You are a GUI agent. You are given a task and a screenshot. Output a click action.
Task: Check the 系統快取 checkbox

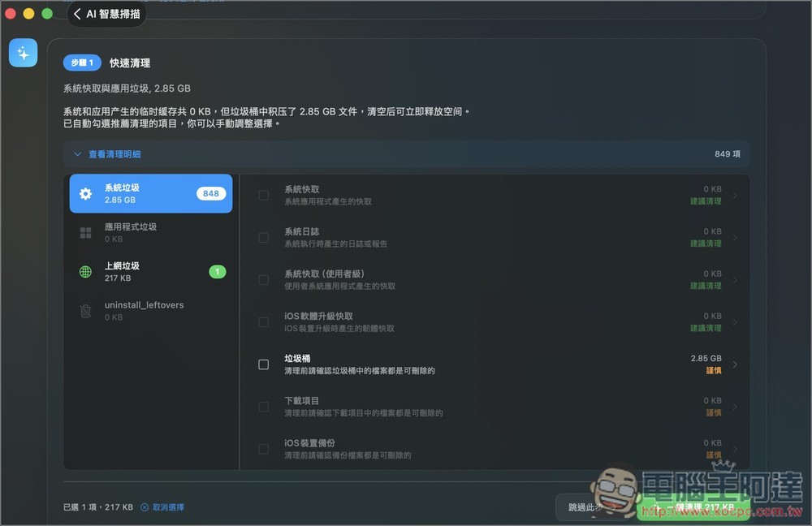point(263,195)
